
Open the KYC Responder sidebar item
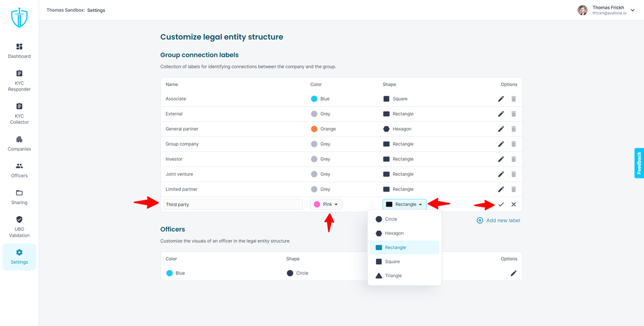click(19, 80)
